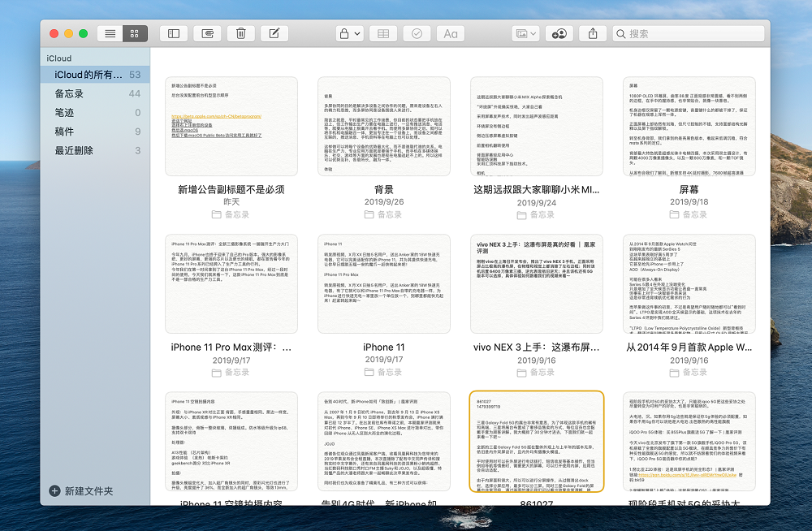Create a new note with compose icon

click(x=274, y=33)
